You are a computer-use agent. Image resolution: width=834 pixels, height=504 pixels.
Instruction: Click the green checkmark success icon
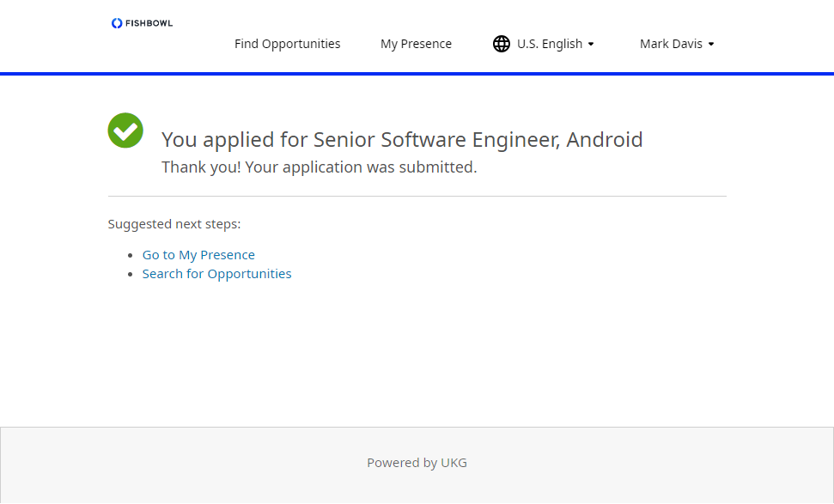click(125, 131)
